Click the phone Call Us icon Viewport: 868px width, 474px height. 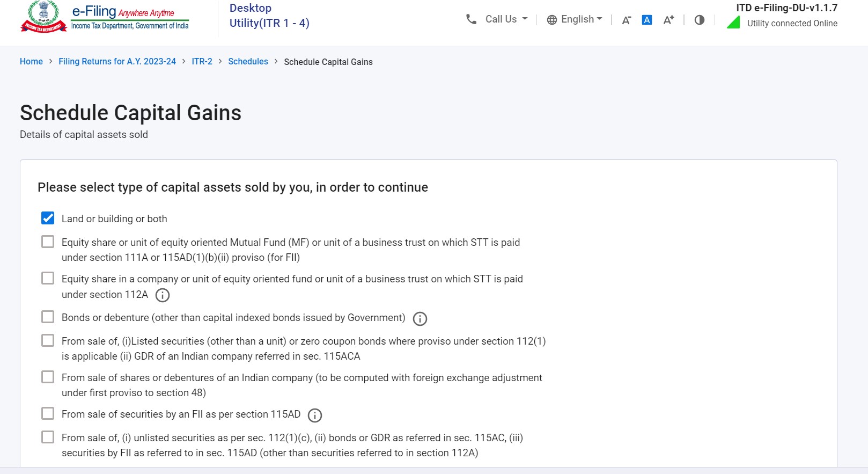[x=472, y=19]
